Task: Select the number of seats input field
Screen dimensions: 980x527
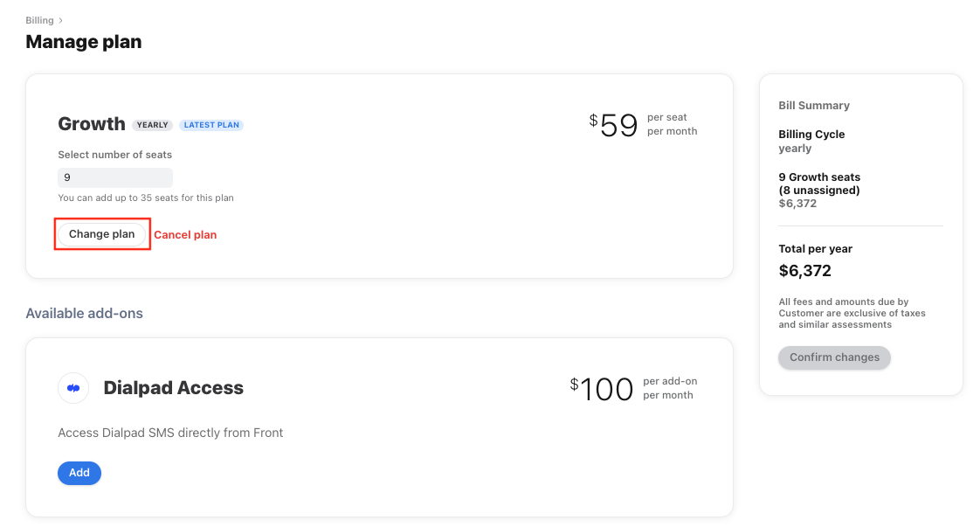Action: click(x=115, y=177)
